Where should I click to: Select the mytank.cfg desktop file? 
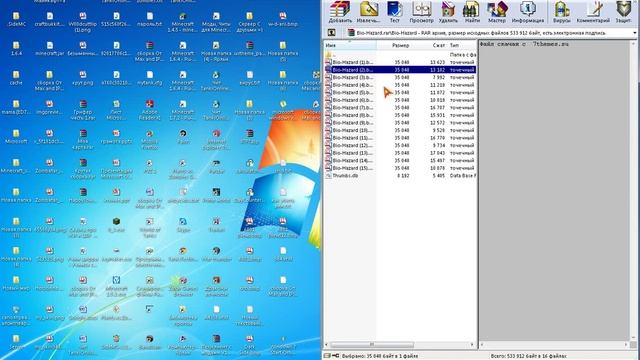150,78
